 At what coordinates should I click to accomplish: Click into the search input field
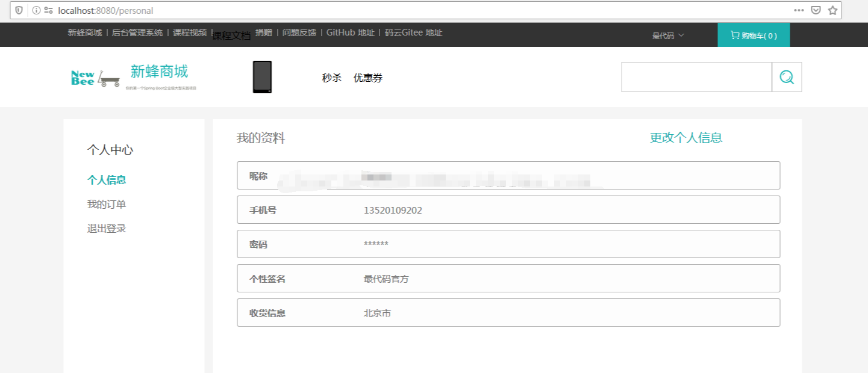point(696,77)
